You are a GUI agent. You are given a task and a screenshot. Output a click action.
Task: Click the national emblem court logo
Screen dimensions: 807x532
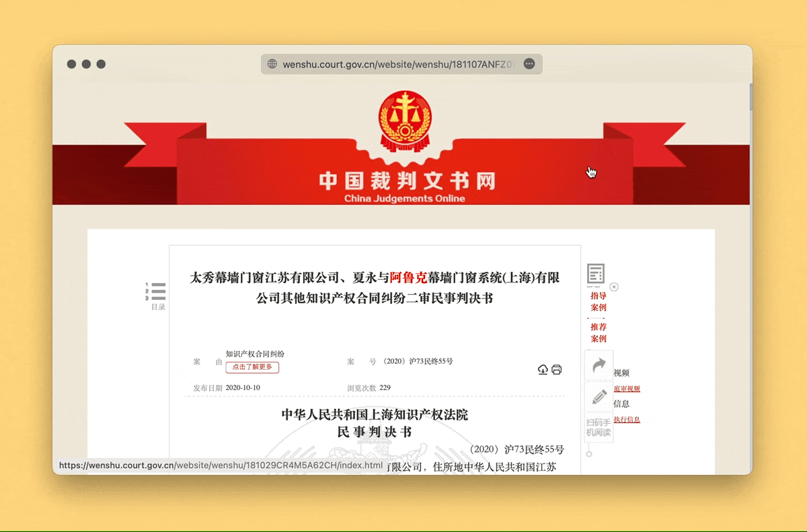coord(404,122)
